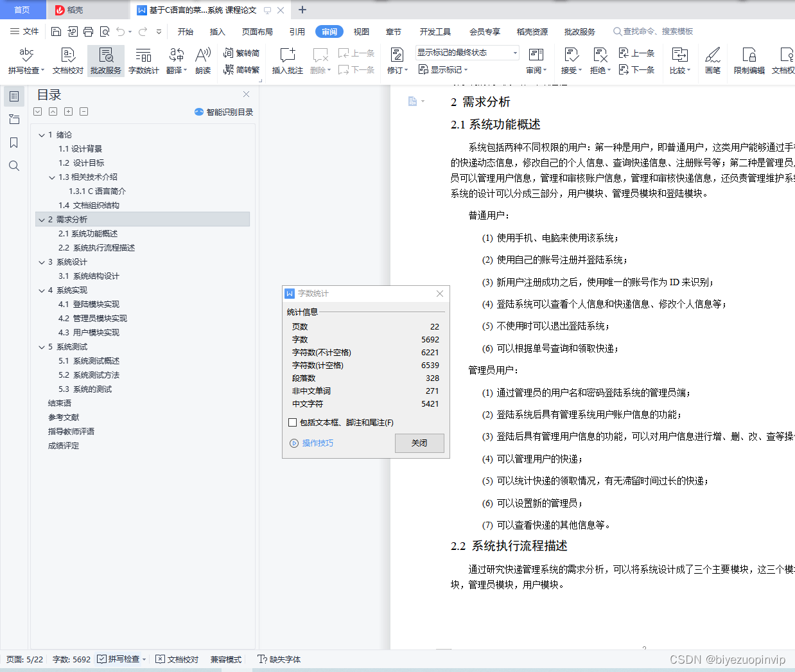Open the 章节 ribbon tab
The height and width of the screenshot is (672, 795).
(x=394, y=31)
